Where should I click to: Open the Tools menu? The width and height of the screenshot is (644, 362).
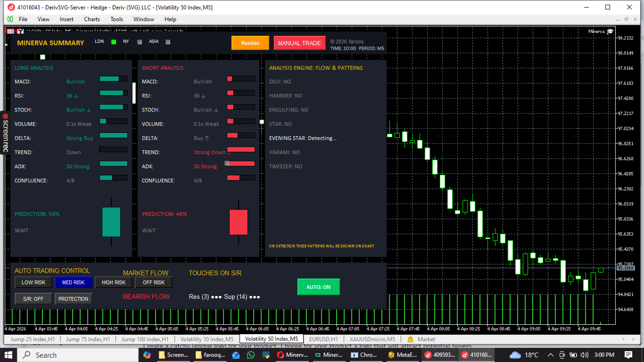point(116,19)
